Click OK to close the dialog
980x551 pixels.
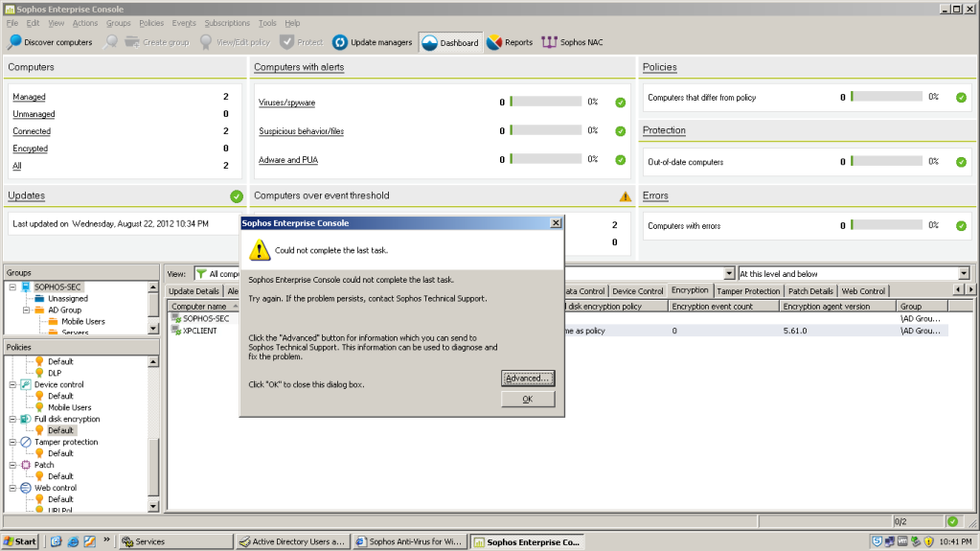pyautogui.click(x=528, y=399)
